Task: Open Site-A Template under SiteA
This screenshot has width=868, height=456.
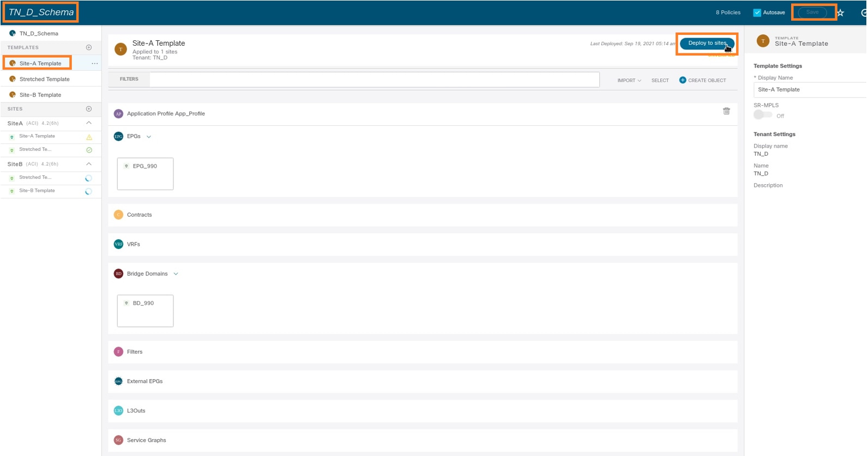Action: (x=37, y=136)
